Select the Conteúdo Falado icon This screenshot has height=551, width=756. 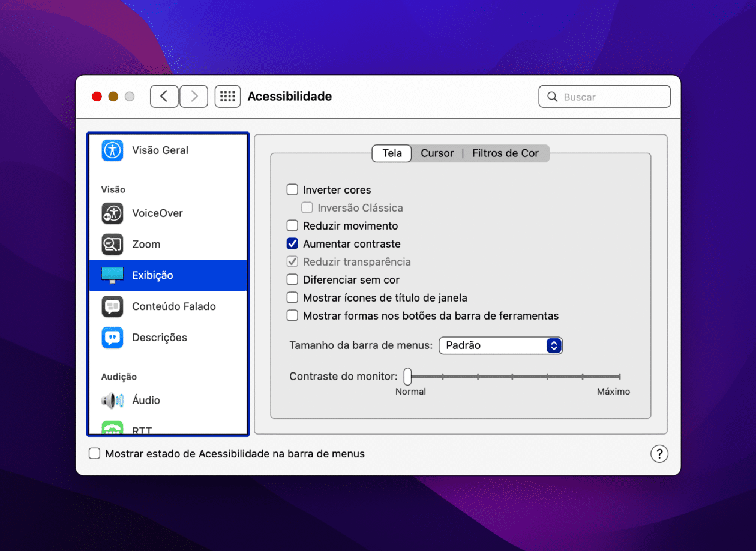tap(112, 306)
